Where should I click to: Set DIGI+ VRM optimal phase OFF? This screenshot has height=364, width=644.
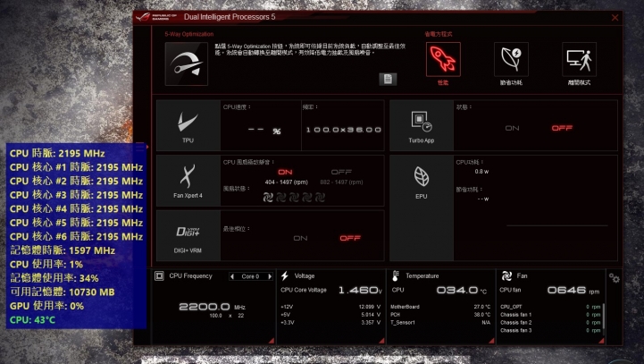coord(350,238)
